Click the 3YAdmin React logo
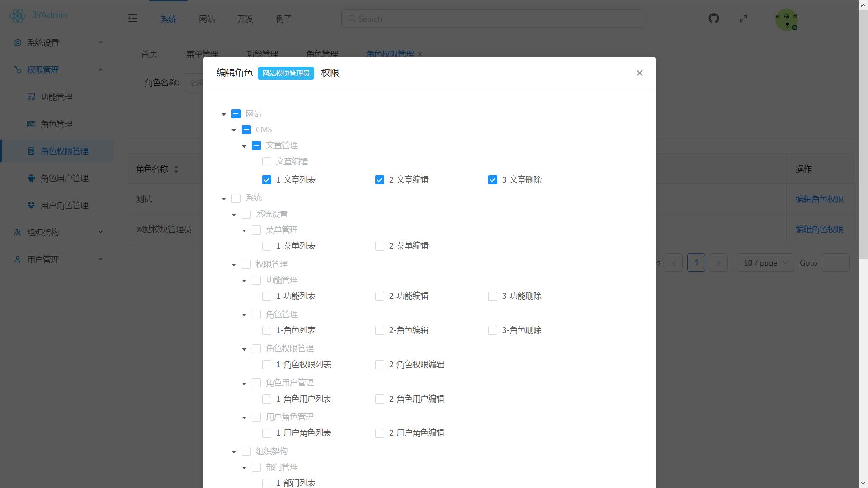The image size is (868, 488). pos(18,16)
